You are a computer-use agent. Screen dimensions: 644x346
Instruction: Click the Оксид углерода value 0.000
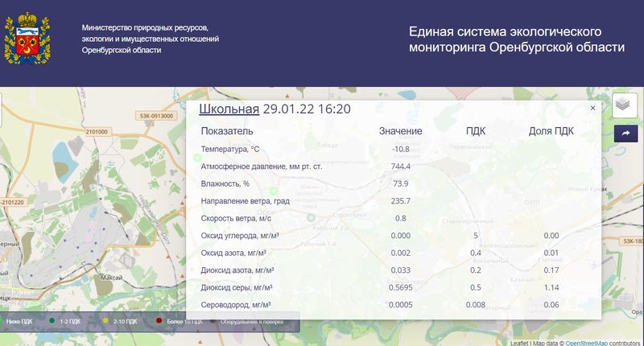tap(400, 236)
